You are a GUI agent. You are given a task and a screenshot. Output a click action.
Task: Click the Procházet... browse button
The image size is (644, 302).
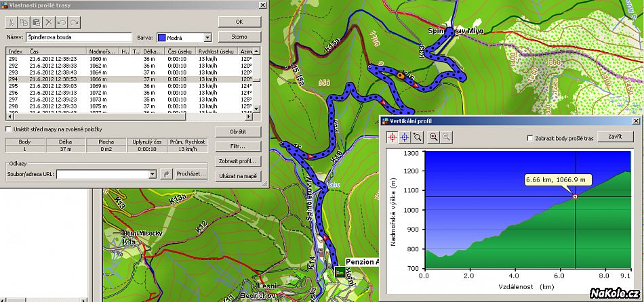tap(190, 174)
